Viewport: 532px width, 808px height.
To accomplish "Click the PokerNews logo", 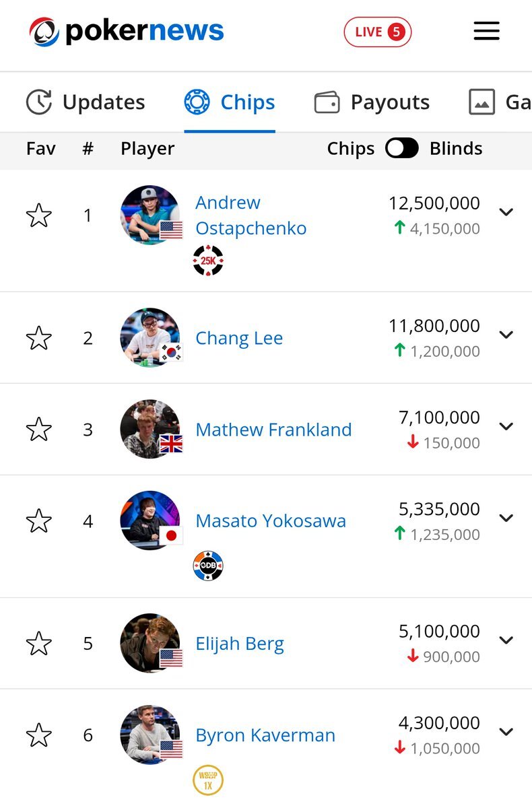I will coord(127,32).
